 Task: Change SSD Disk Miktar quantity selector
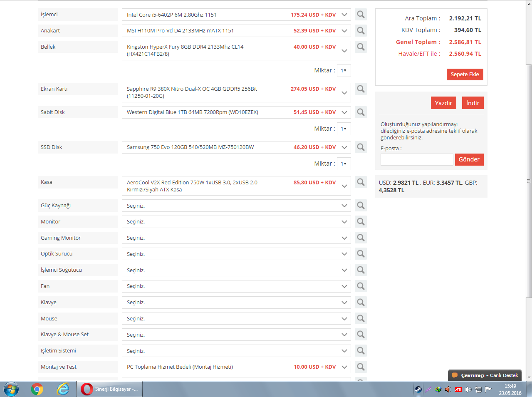pyautogui.click(x=344, y=164)
